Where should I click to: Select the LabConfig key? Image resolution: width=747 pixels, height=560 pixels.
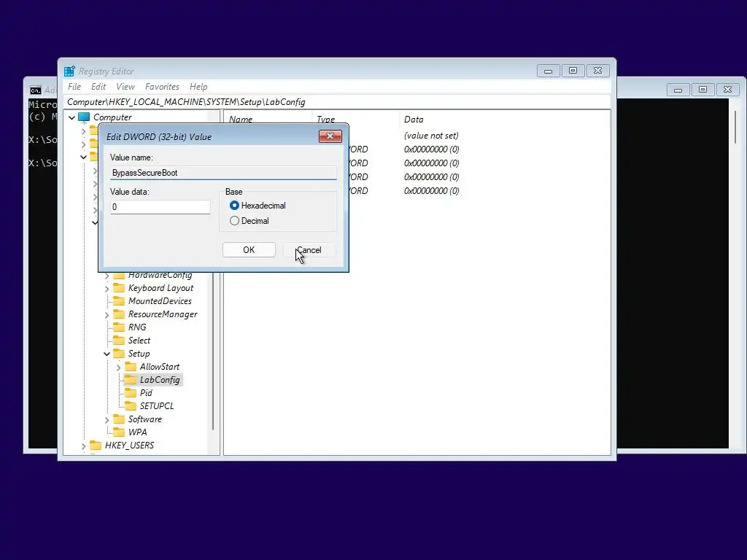click(x=160, y=379)
